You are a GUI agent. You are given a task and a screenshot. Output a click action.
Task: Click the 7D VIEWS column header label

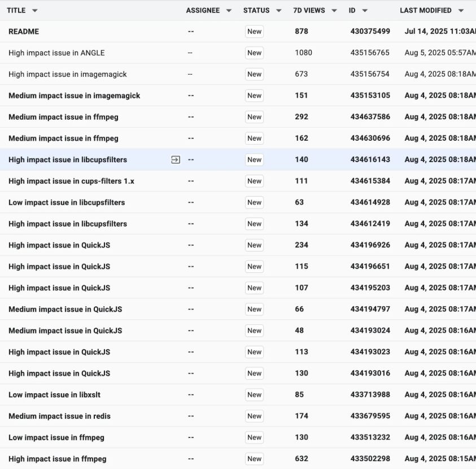click(309, 10)
